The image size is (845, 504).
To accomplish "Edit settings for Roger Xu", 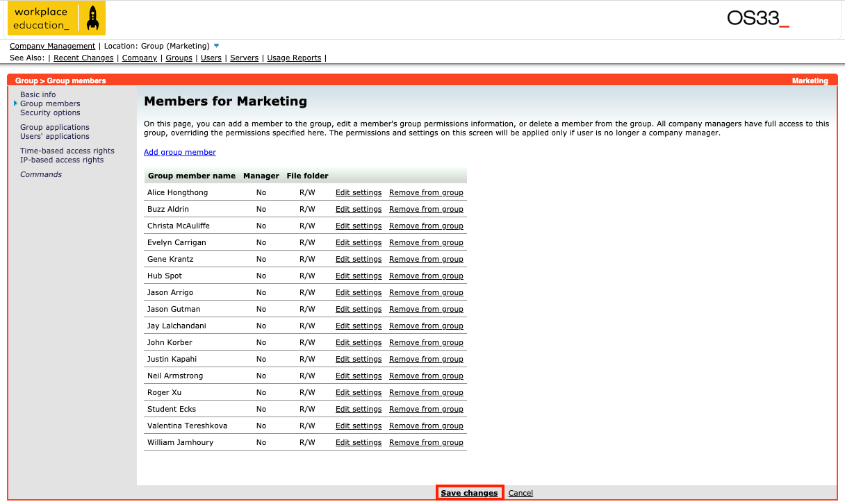I will [359, 392].
